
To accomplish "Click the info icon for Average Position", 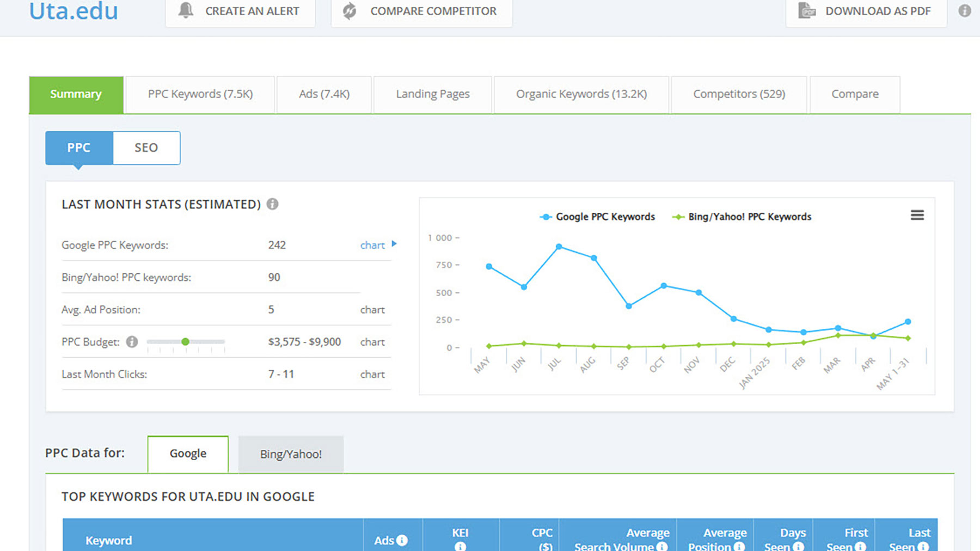I will point(739,547).
